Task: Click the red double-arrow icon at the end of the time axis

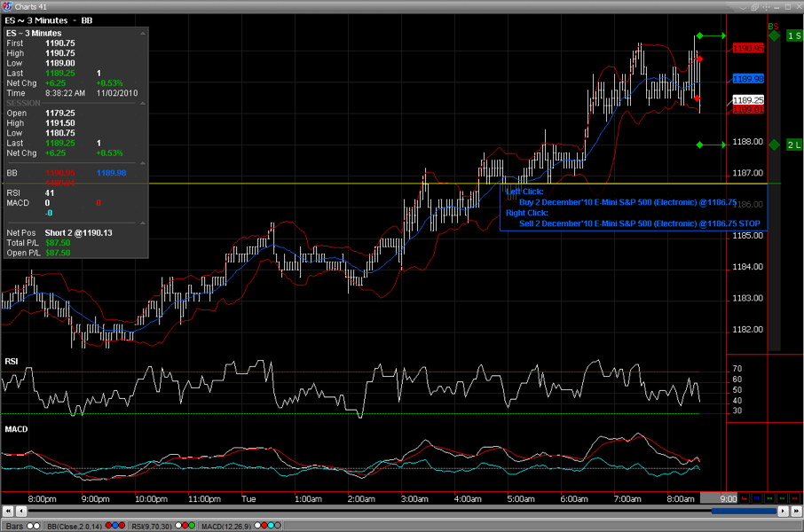Action: (795, 498)
